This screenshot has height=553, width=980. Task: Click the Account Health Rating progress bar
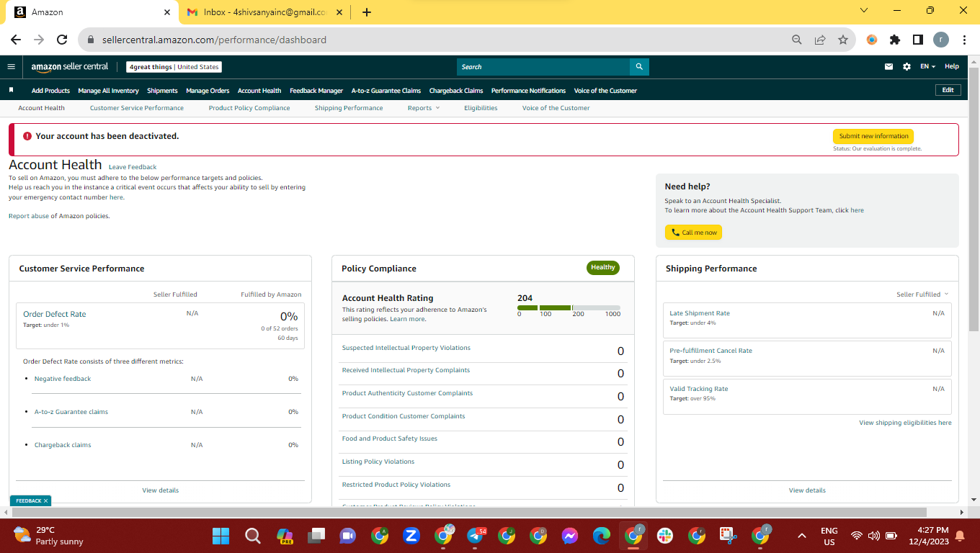click(569, 307)
